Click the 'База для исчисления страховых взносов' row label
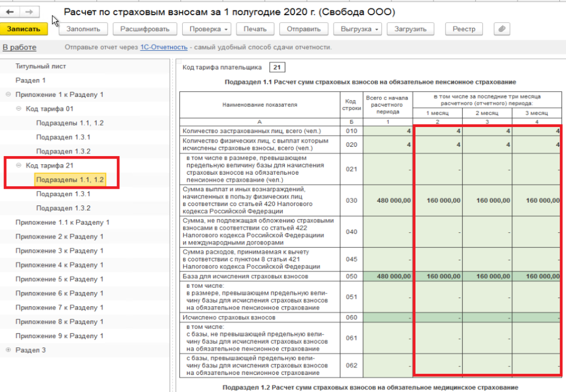 click(x=245, y=276)
